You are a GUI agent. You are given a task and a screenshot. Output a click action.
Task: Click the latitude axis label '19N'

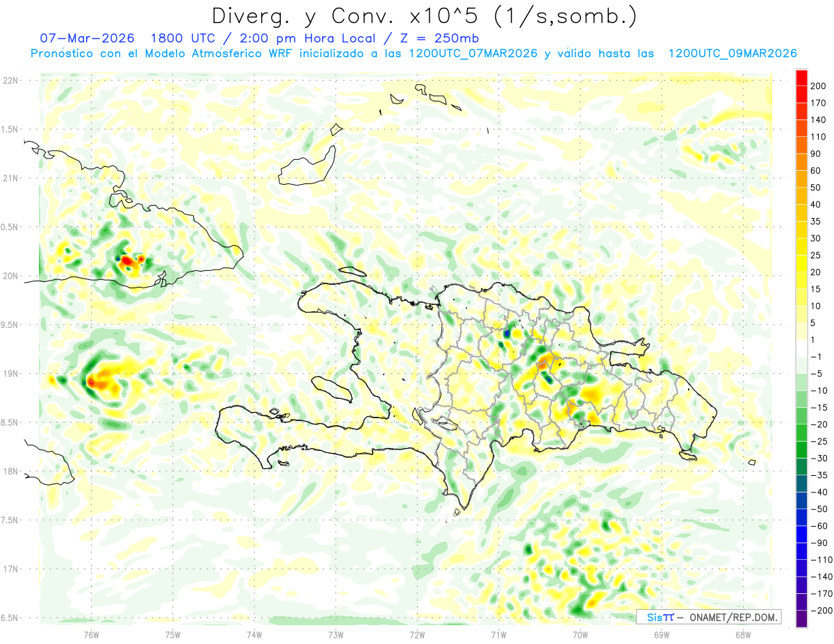click(x=10, y=374)
